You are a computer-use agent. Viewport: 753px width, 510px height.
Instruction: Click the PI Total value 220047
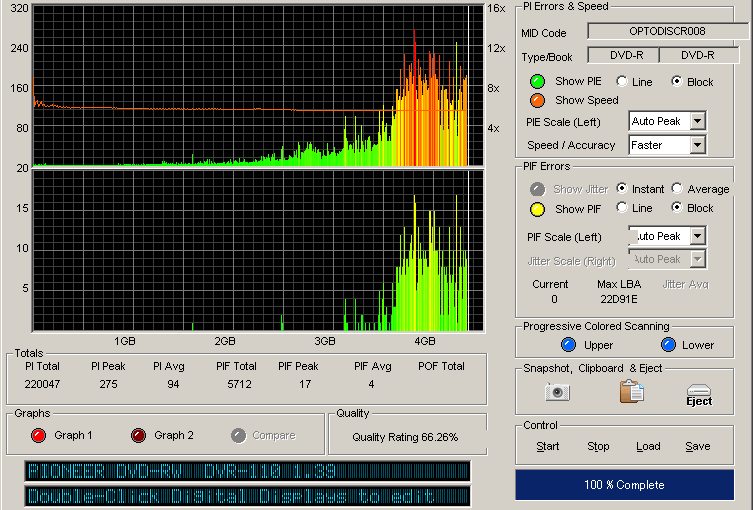(42, 384)
